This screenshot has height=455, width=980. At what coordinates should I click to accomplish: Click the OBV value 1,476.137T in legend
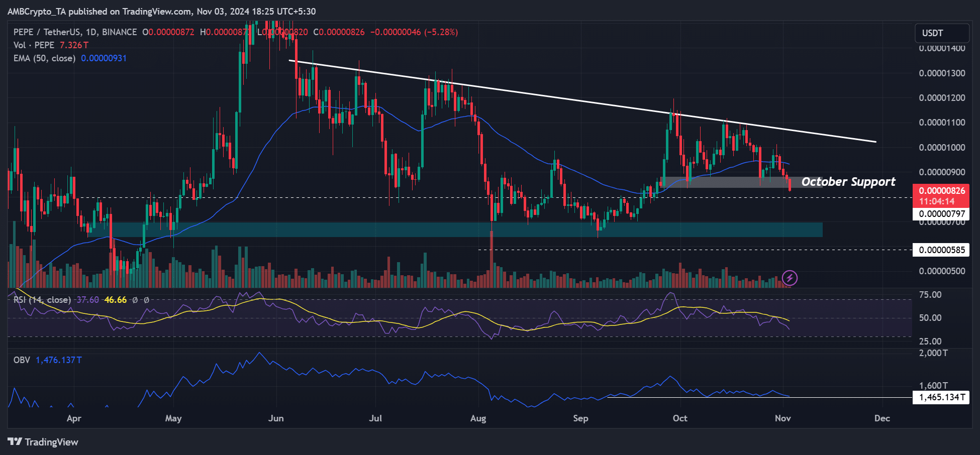[59, 360]
